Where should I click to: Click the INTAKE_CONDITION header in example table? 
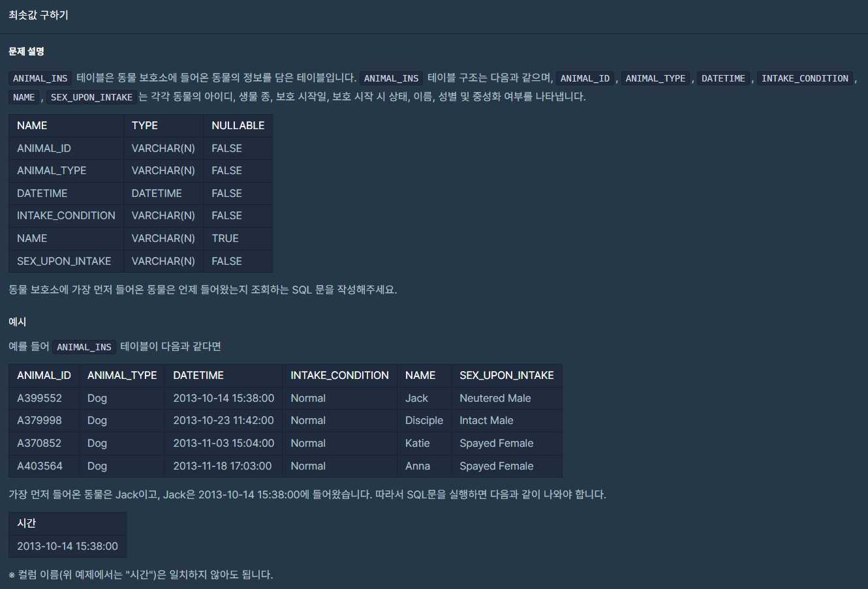coord(339,375)
